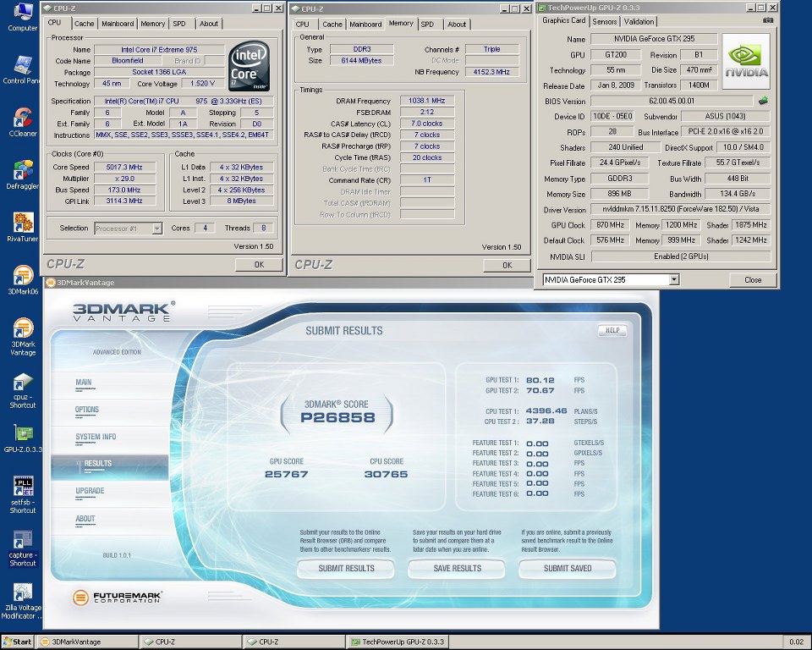This screenshot has width=812, height=650.
Task: Click the GPU score value 25767
Action: click(x=287, y=474)
